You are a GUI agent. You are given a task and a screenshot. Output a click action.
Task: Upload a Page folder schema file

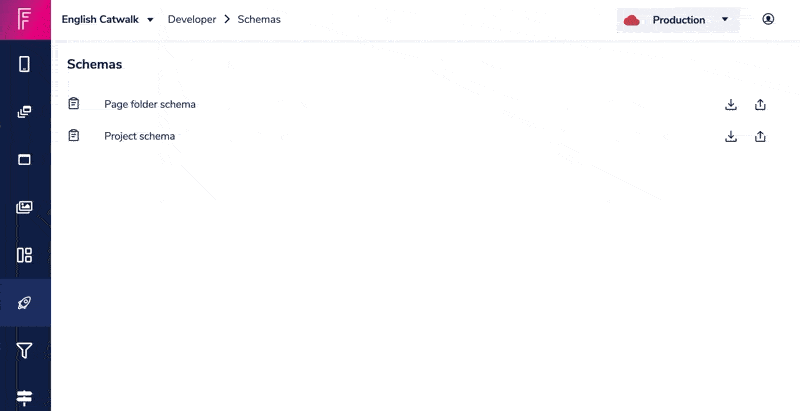point(760,105)
